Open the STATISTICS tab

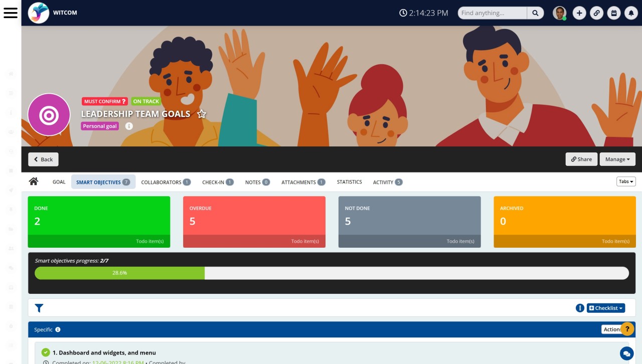coord(349,182)
